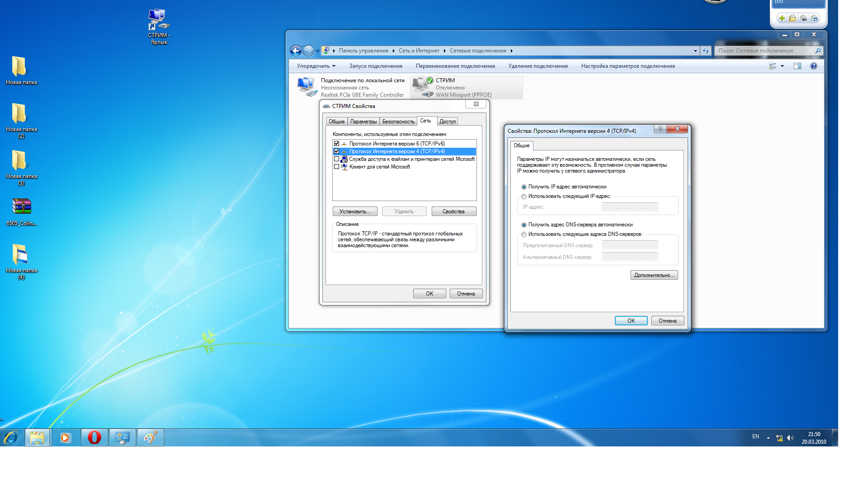Expand Панель управления breadcrumb arrow
The height and width of the screenshot is (488, 868).
tap(394, 51)
